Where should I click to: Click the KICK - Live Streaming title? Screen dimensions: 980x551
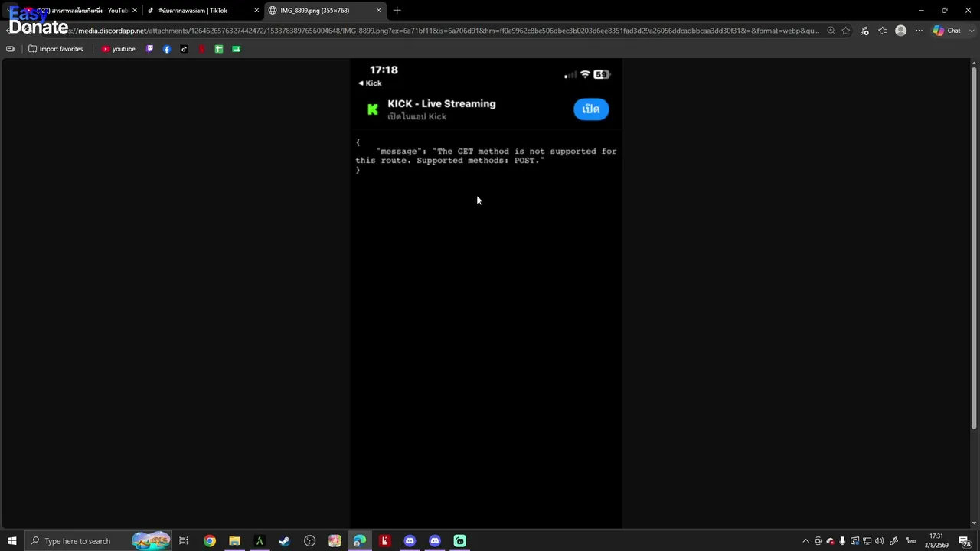coord(442,104)
